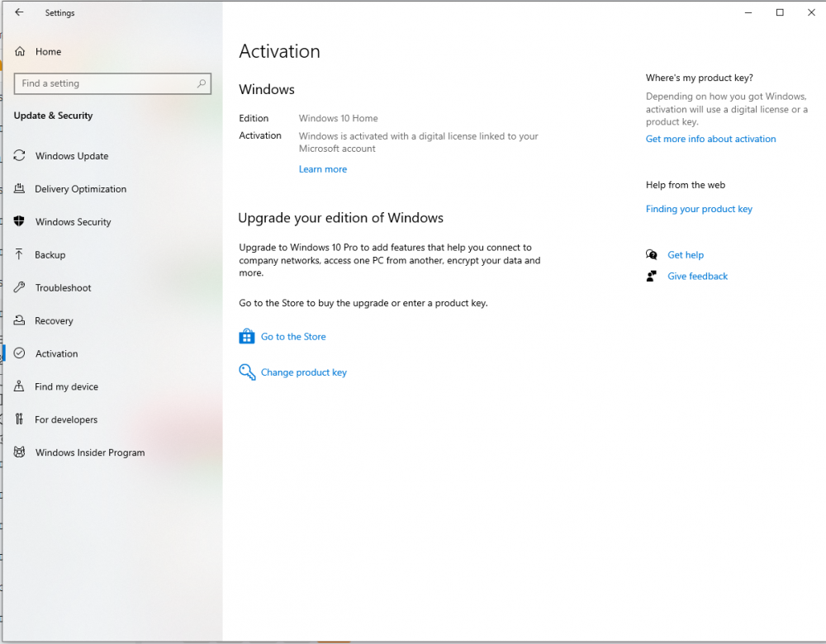The height and width of the screenshot is (644, 826).
Task: Select Activation in the sidebar
Action: [56, 353]
